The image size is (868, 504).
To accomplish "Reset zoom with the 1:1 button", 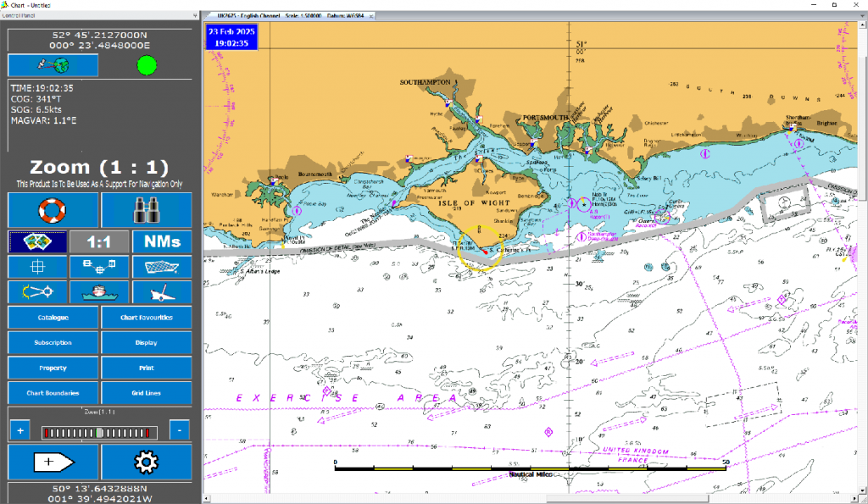I will click(x=99, y=241).
